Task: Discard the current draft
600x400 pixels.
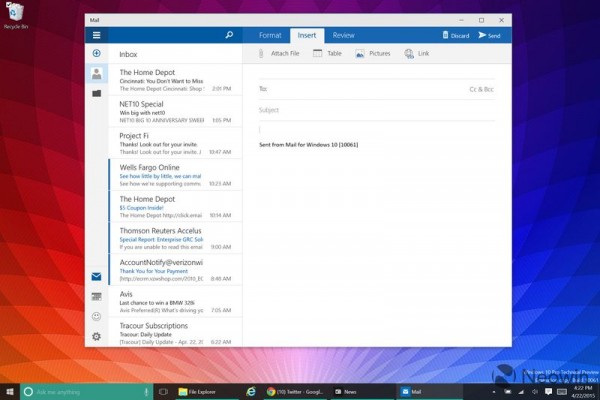Action: pos(455,35)
